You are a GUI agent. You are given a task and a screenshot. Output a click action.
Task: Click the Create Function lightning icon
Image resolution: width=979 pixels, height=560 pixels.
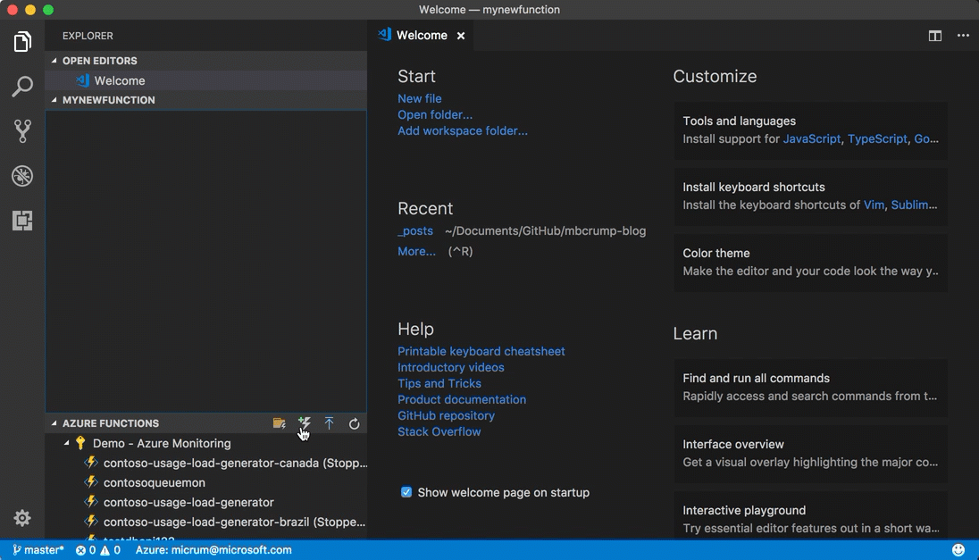tap(305, 423)
